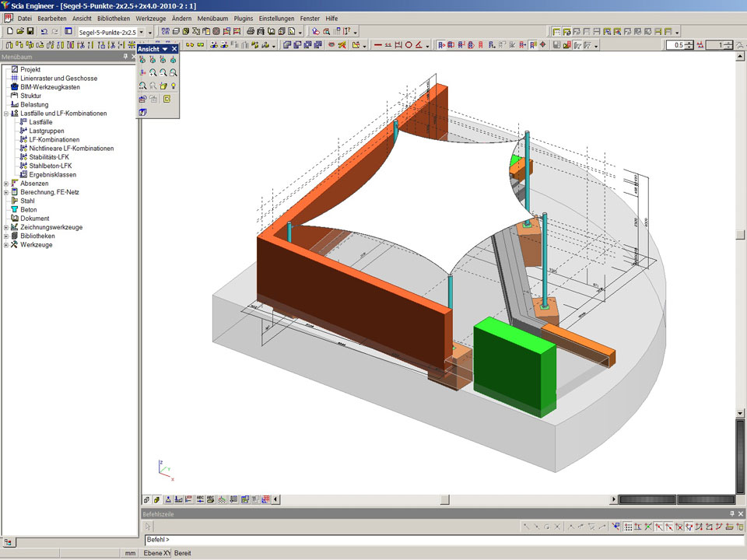Expand the Bibliotheken tree node
The image size is (747, 560).
[x=6, y=236]
